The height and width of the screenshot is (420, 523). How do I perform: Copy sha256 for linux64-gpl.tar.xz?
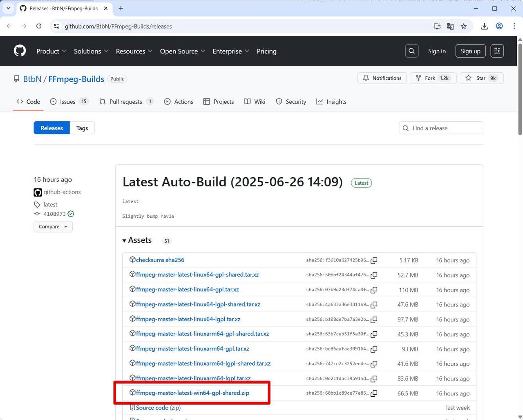(x=374, y=290)
